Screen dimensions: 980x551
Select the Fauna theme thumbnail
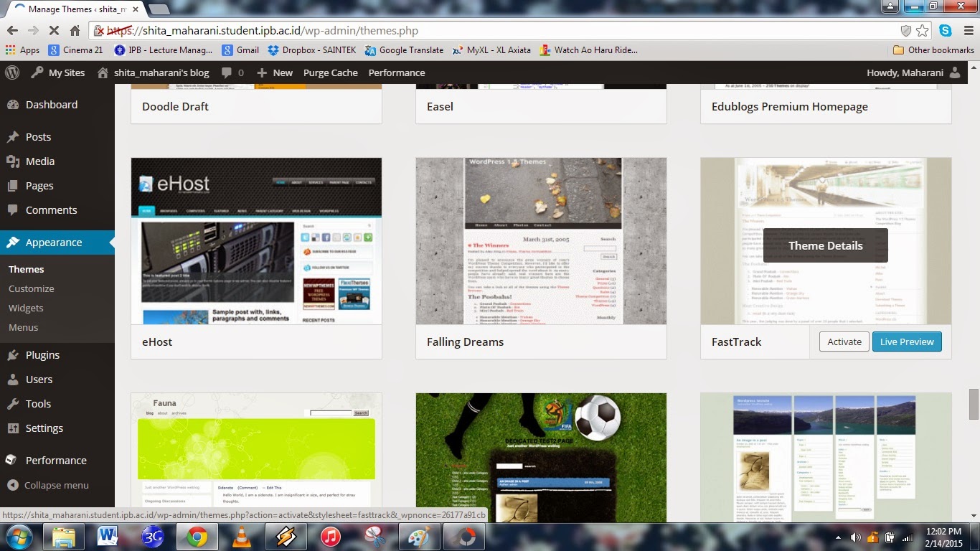pos(256,457)
